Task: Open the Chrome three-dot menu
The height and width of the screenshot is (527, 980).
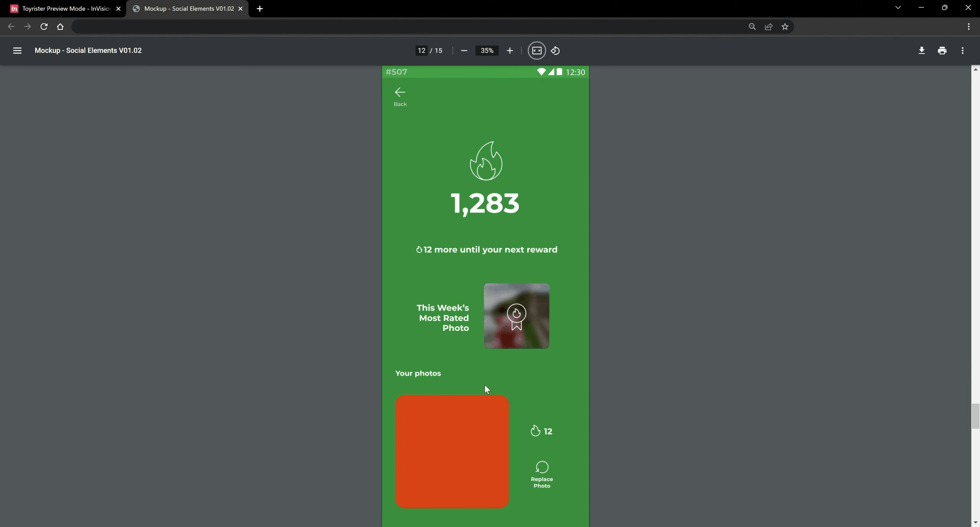Action: 969,26
